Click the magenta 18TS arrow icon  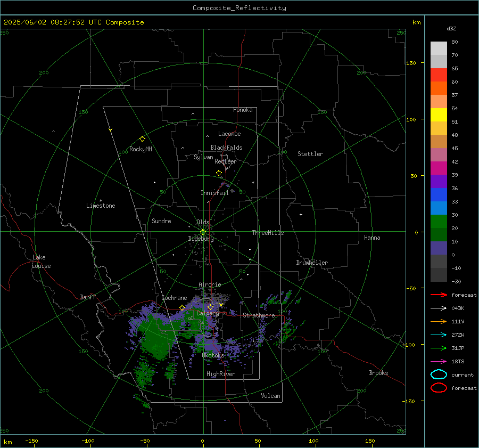pos(439,362)
